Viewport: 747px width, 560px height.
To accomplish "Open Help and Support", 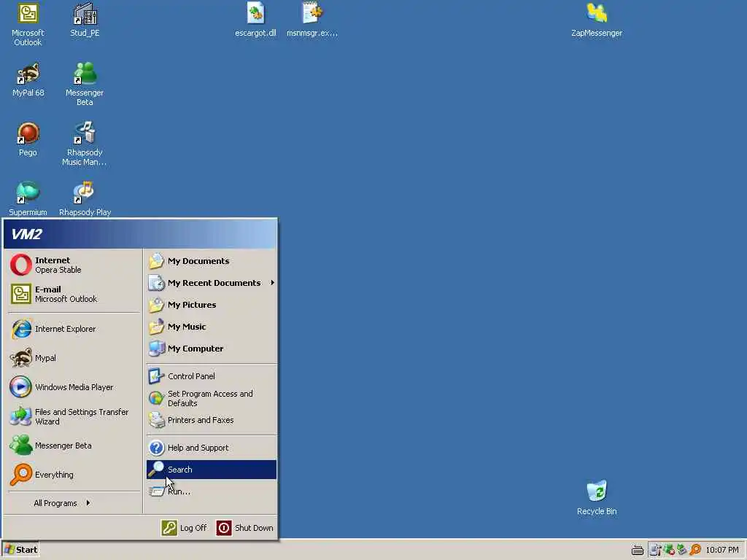I will [211, 448].
